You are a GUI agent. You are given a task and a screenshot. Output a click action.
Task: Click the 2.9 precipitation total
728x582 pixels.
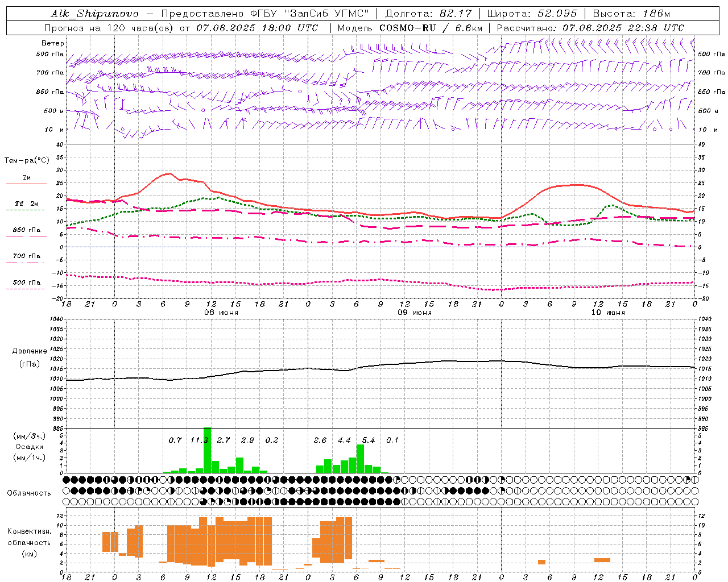pyautogui.click(x=247, y=440)
